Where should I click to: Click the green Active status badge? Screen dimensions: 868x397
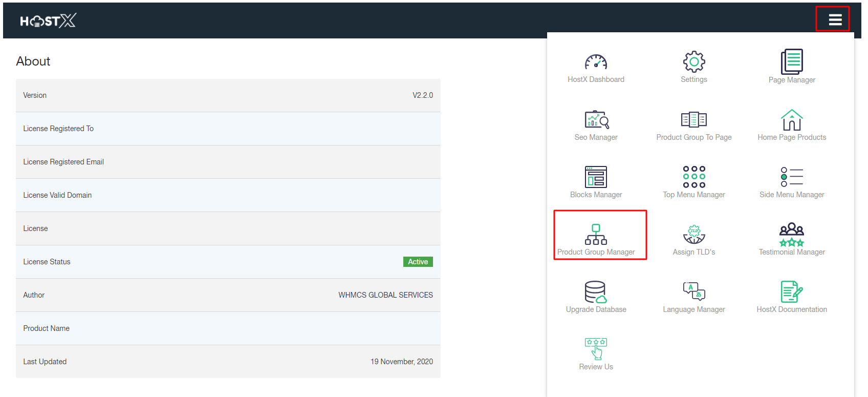(418, 262)
